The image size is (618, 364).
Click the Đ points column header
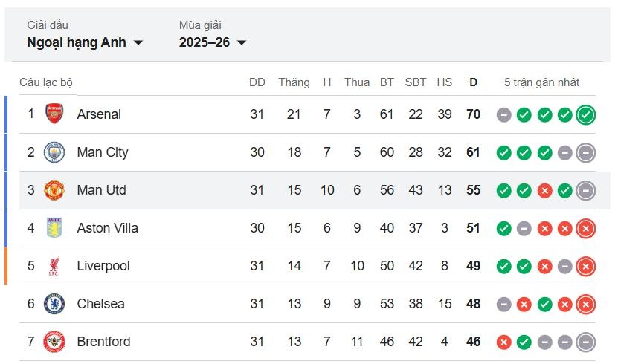pyautogui.click(x=474, y=82)
